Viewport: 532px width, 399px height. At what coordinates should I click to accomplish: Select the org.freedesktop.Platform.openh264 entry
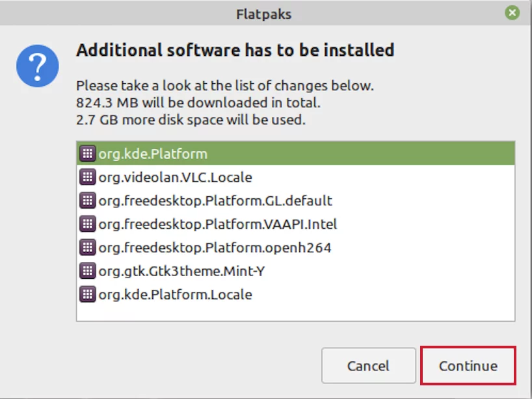pyautogui.click(x=295, y=247)
